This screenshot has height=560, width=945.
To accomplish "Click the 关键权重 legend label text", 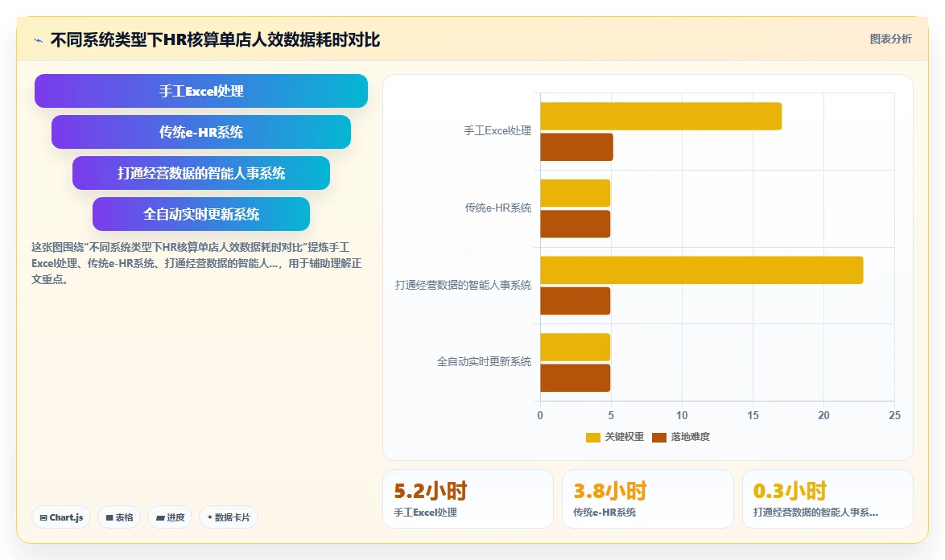I will click(x=625, y=437).
